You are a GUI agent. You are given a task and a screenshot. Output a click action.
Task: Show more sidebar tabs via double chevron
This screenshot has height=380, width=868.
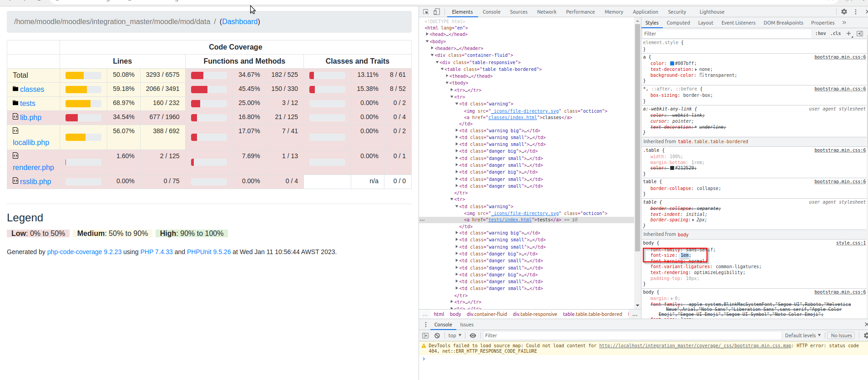coord(844,23)
